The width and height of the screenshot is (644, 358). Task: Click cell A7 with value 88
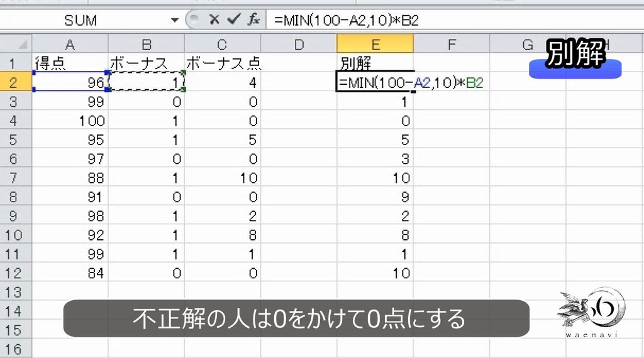coord(70,178)
